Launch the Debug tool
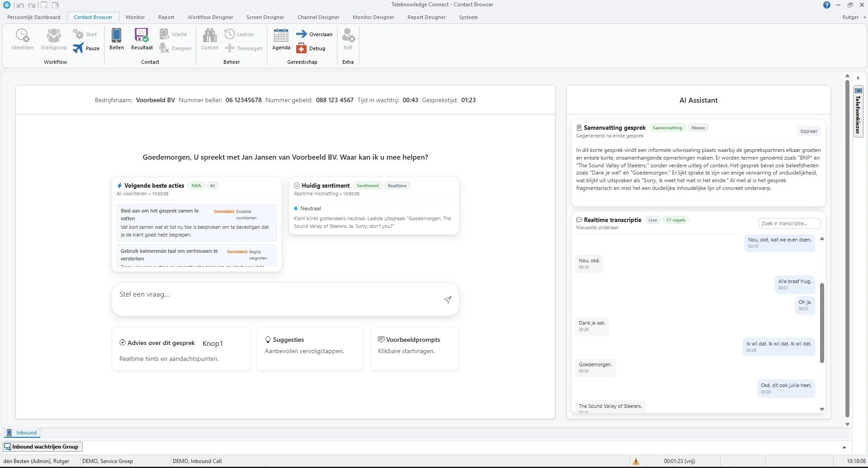This screenshot has width=868, height=468. click(302, 48)
